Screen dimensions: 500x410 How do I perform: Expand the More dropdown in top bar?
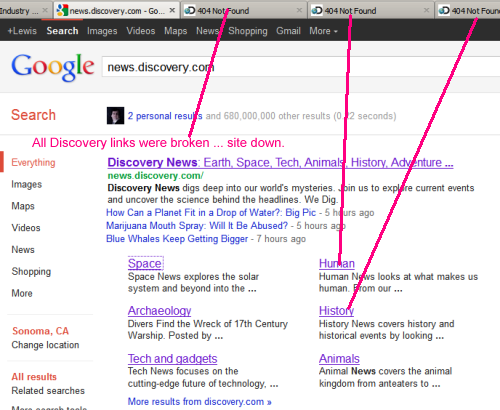323,31
